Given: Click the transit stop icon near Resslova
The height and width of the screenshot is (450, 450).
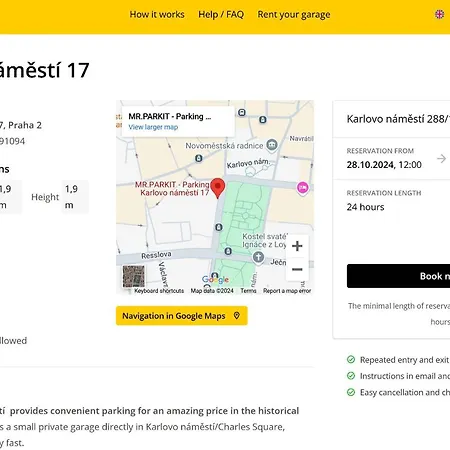Looking at the screenshot, I should point(228,251).
